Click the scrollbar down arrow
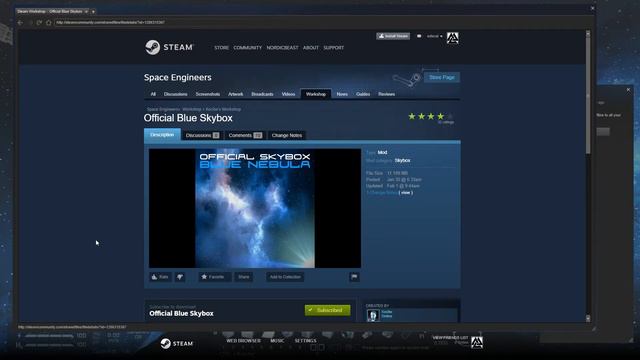The image size is (640, 360). pyautogui.click(x=588, y=318)
